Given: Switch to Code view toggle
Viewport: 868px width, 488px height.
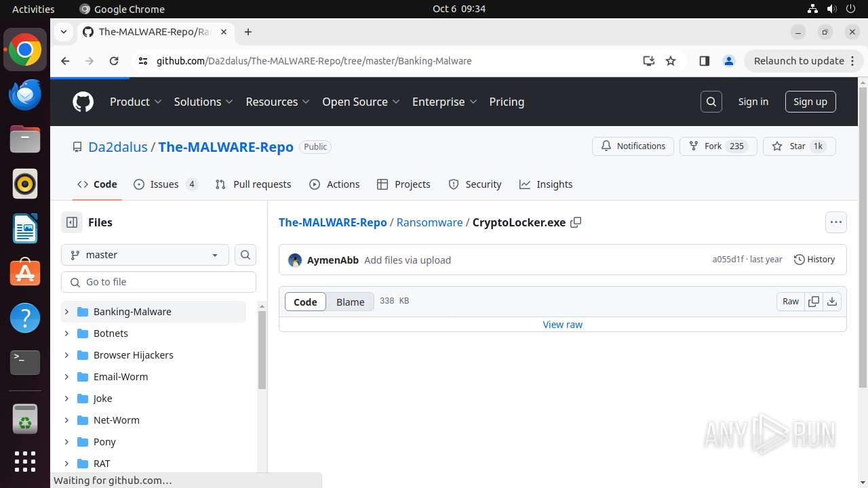Looking at the screenshot, I should [x=305, y=302].
